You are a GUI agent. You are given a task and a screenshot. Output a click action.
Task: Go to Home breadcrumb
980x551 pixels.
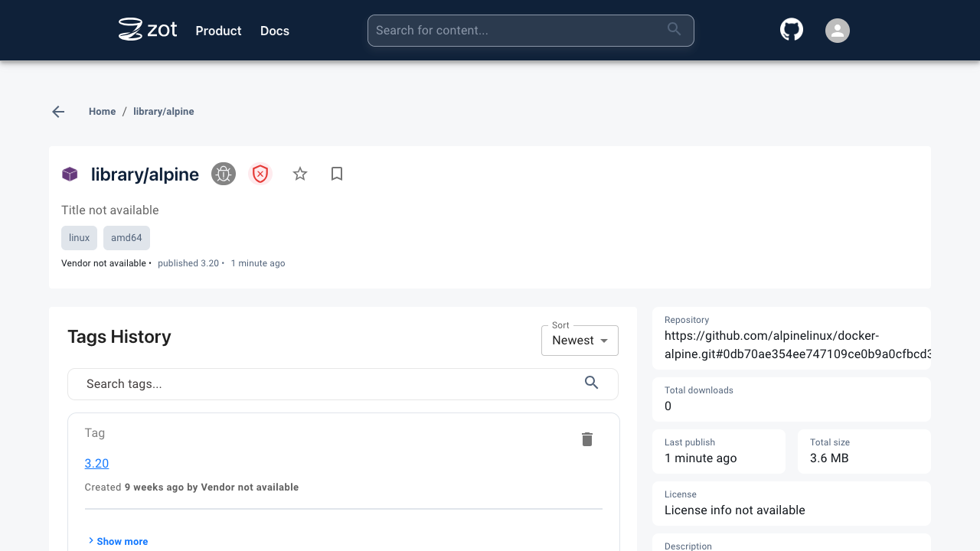[102, 112]
